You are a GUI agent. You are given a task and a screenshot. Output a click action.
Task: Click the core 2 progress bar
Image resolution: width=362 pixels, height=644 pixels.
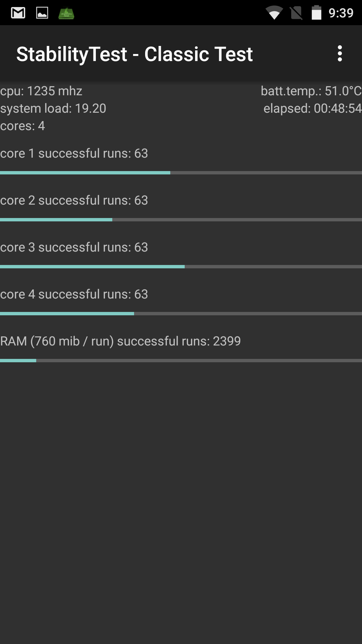pyautogui.click(x=181, y=220)
